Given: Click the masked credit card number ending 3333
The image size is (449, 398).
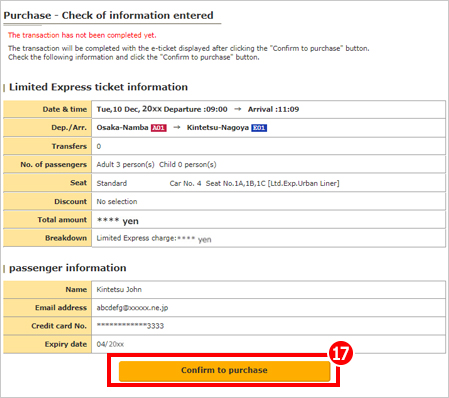Looking at the screenshot, I should click(130, 326).
